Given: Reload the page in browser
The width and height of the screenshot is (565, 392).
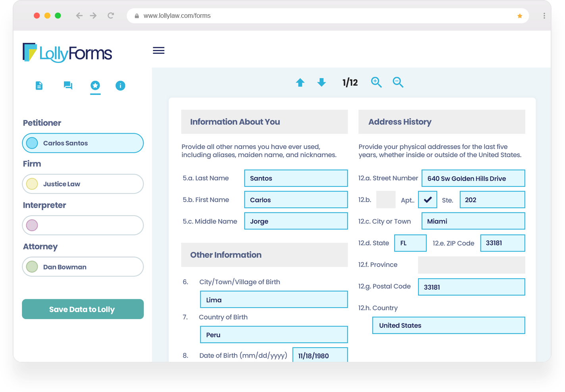Looking at the screenshot, I should click(x=111, y=15).
